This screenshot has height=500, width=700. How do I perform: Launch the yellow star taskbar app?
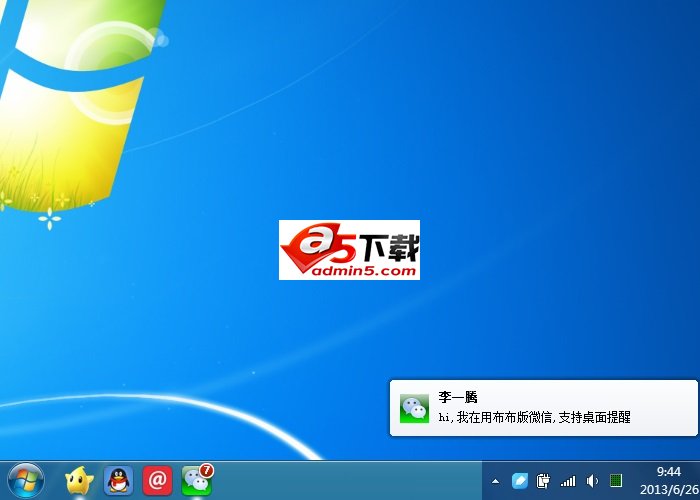79,481
